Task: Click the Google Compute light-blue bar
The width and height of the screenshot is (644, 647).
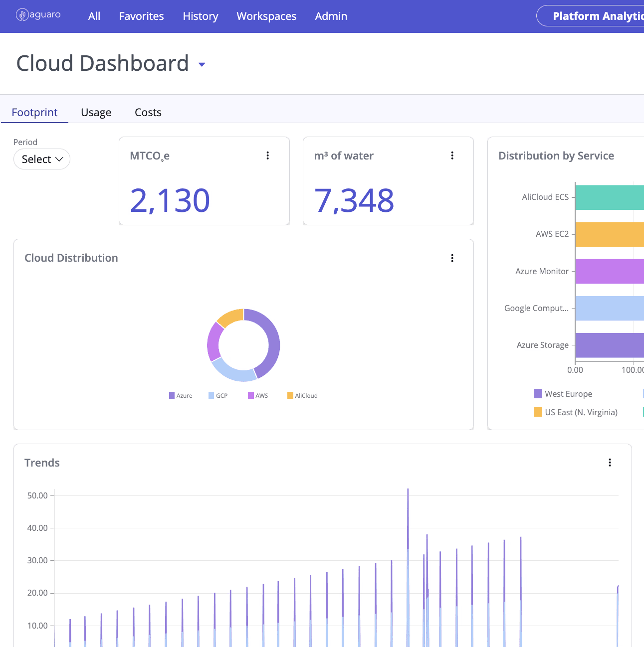Action: pos(610,308)
